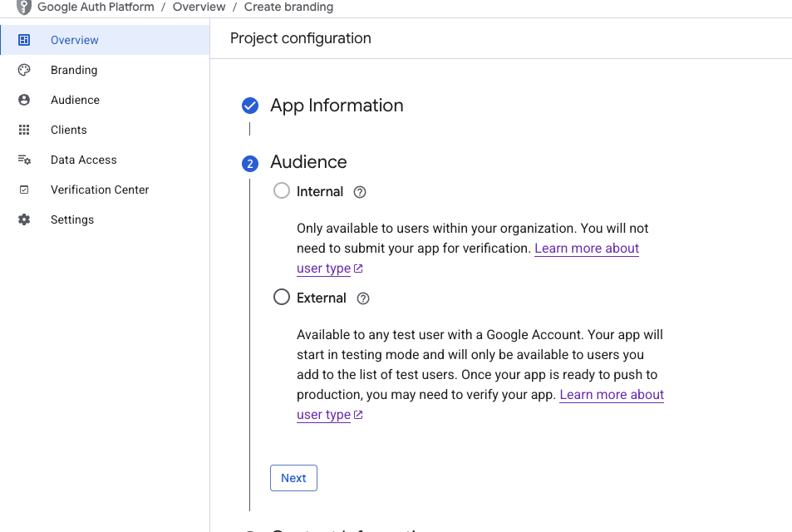The image size is (792, 532).
Task: Select the External radio button
Action: click(282, 297)
